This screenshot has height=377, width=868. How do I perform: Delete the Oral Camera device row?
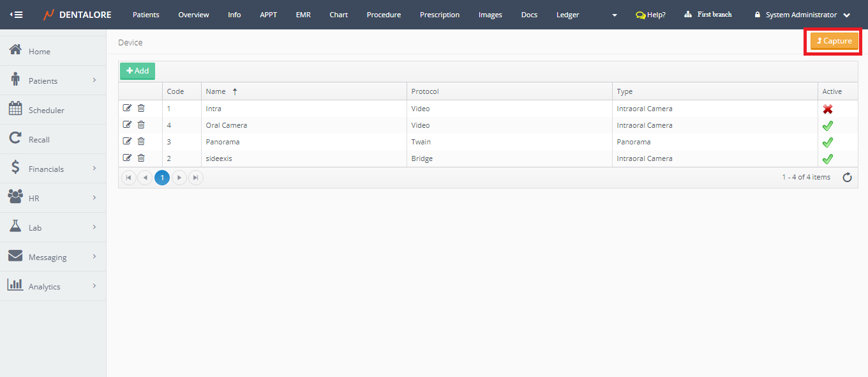coord(141,125)
